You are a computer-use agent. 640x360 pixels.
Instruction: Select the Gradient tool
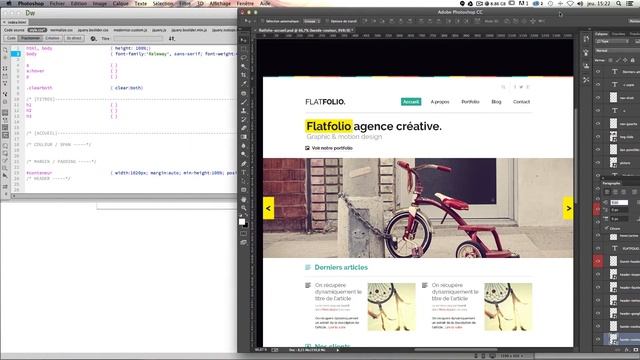244,137
